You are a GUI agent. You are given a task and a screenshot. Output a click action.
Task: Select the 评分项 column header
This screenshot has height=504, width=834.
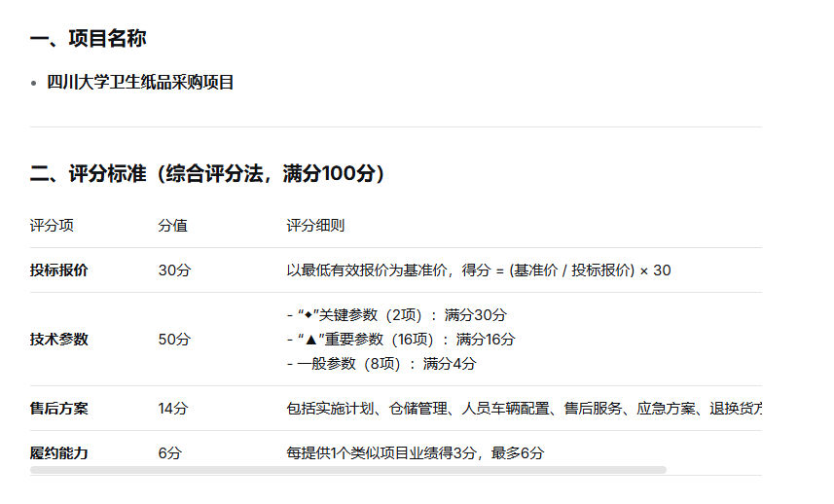coord(52,226)
